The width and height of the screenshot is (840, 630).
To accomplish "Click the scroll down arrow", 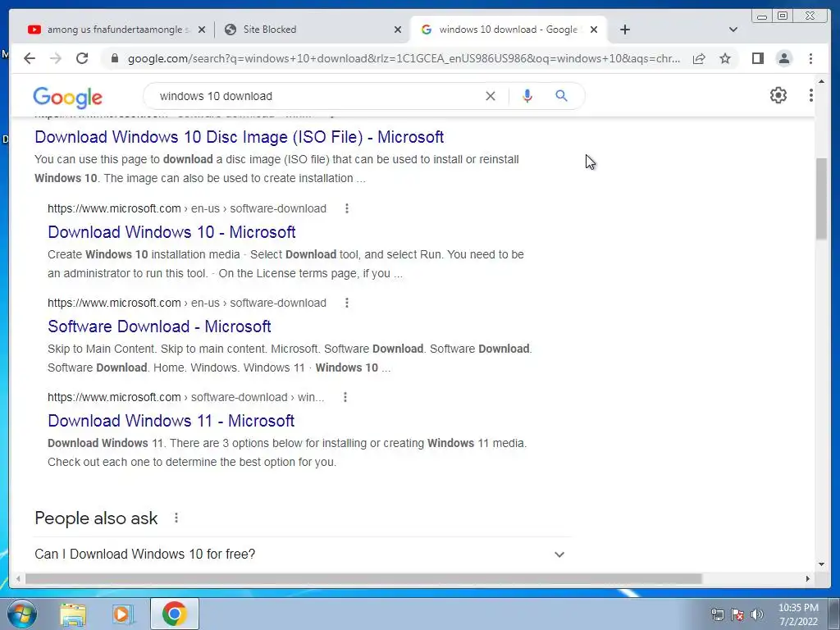I will click(x=821, y=564).
